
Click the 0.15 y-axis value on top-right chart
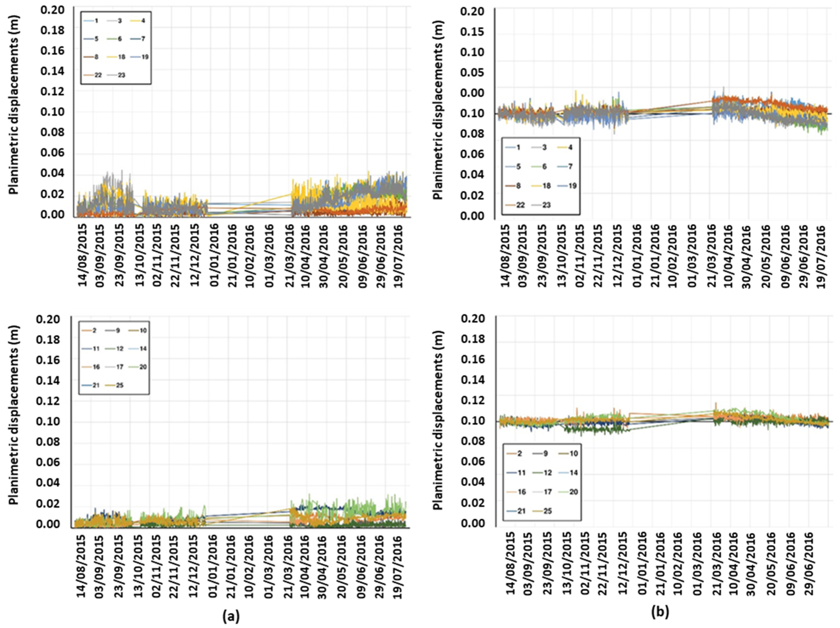point(472,31)
